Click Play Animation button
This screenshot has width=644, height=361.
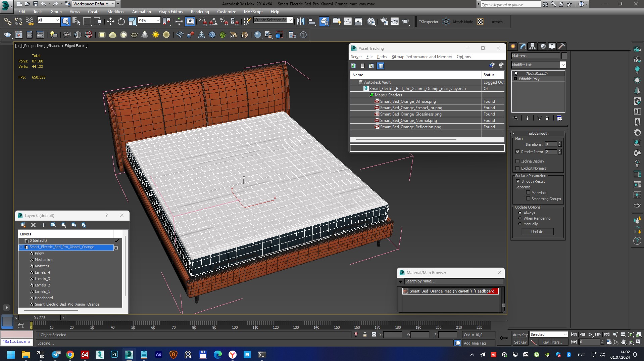click(x=590, y=334)
